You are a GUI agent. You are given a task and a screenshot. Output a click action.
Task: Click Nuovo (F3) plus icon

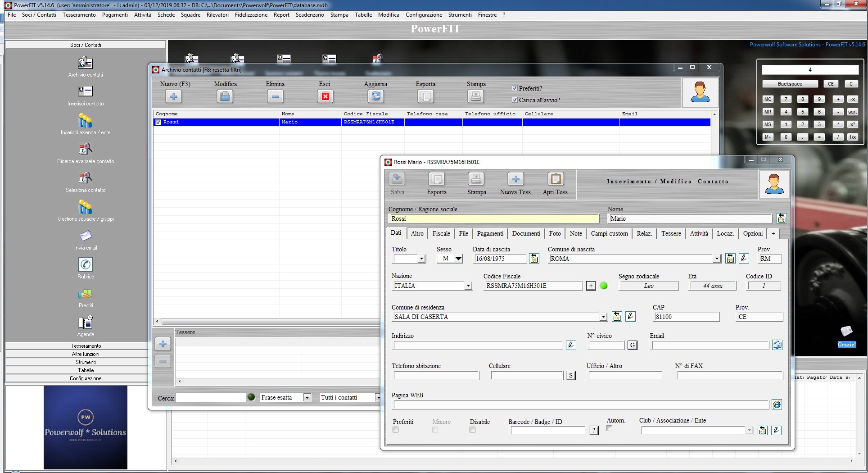pos(174,96)
